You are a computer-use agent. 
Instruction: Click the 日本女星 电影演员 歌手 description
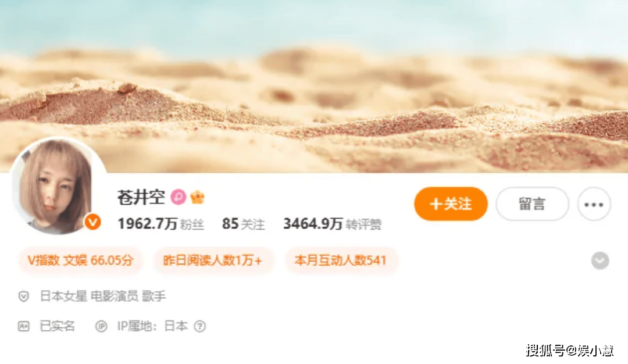(103, 297)
